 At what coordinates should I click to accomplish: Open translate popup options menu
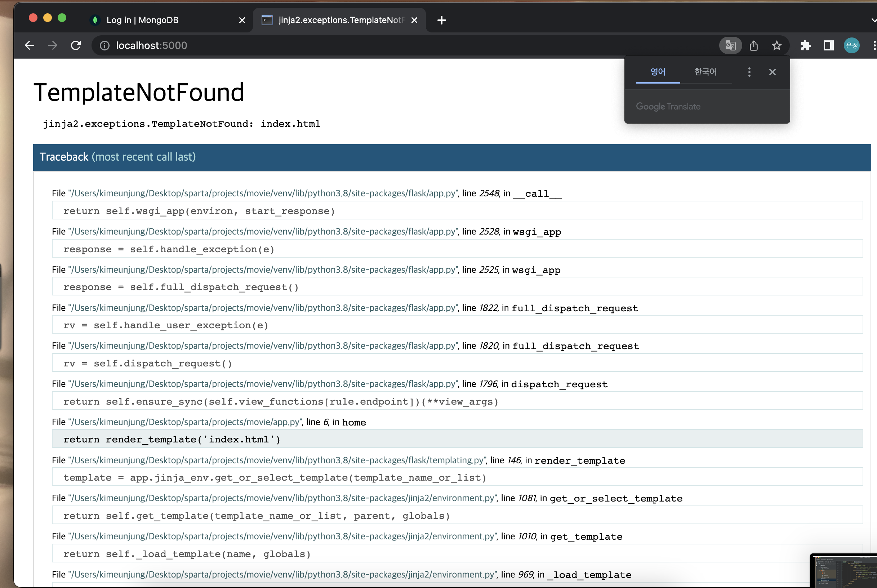pos(749,72)
